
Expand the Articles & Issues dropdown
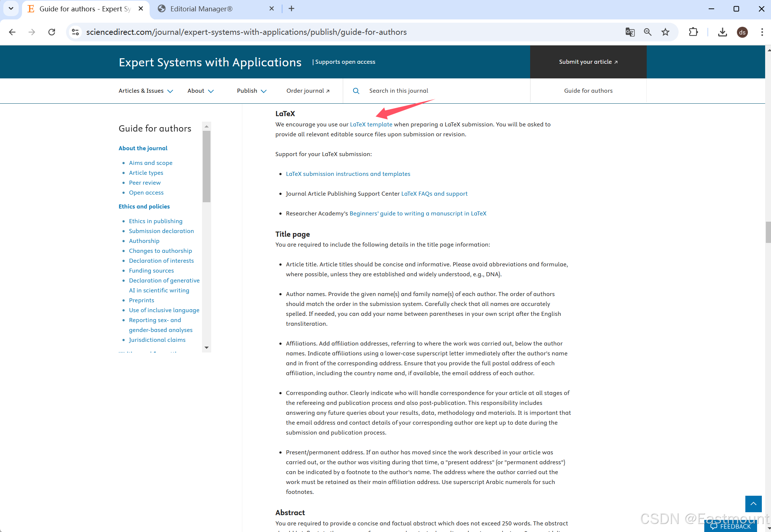tap(146, 91)
